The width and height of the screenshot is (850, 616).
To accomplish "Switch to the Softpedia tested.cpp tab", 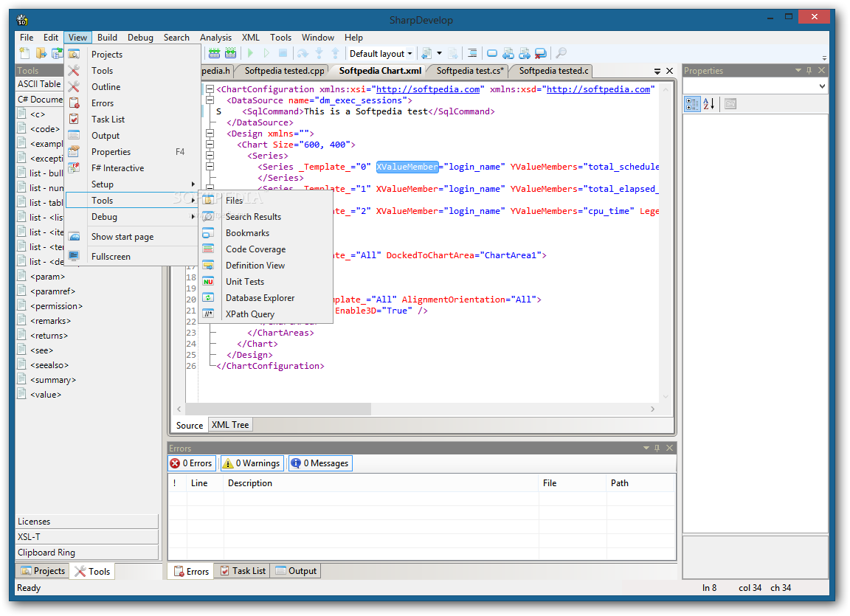I will coord(284,71).
